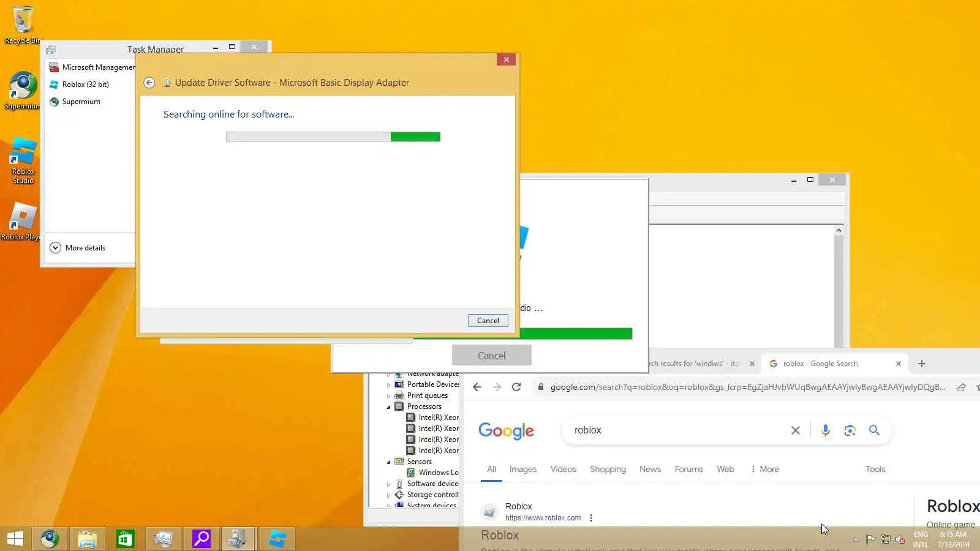This screenshot has height=551, width=980.
Task: Open the three-dot menu beside roblox.com result
Action: pyautogui.click(x=591, y=518)
